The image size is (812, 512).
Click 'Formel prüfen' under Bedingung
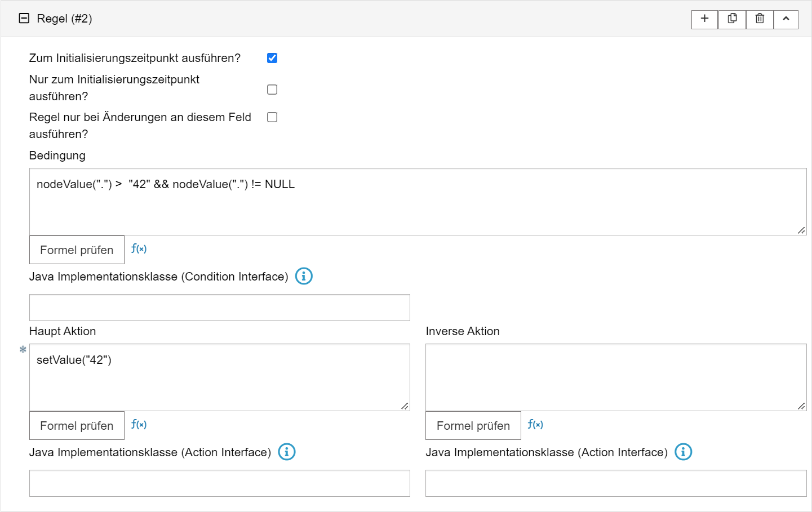tap(77, 250)
